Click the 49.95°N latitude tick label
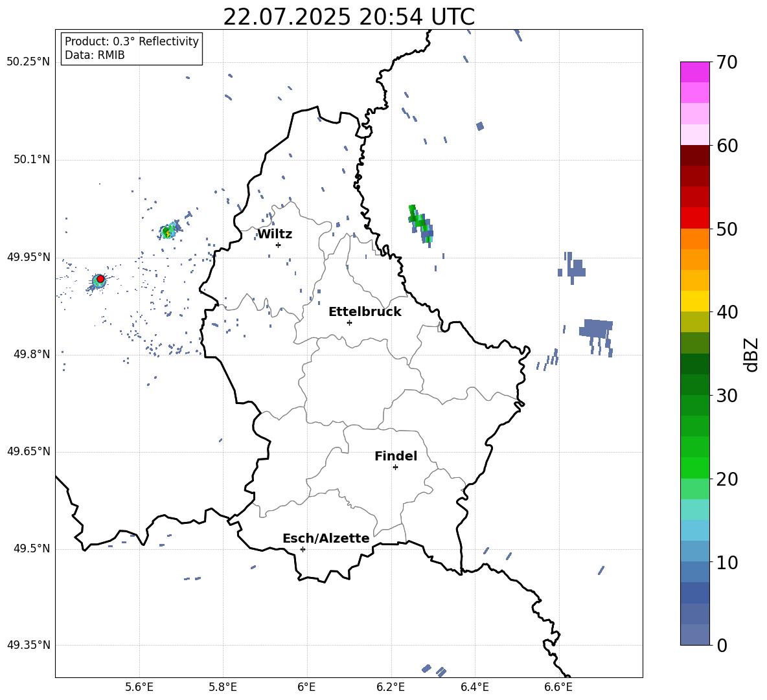 coord(29,256)
